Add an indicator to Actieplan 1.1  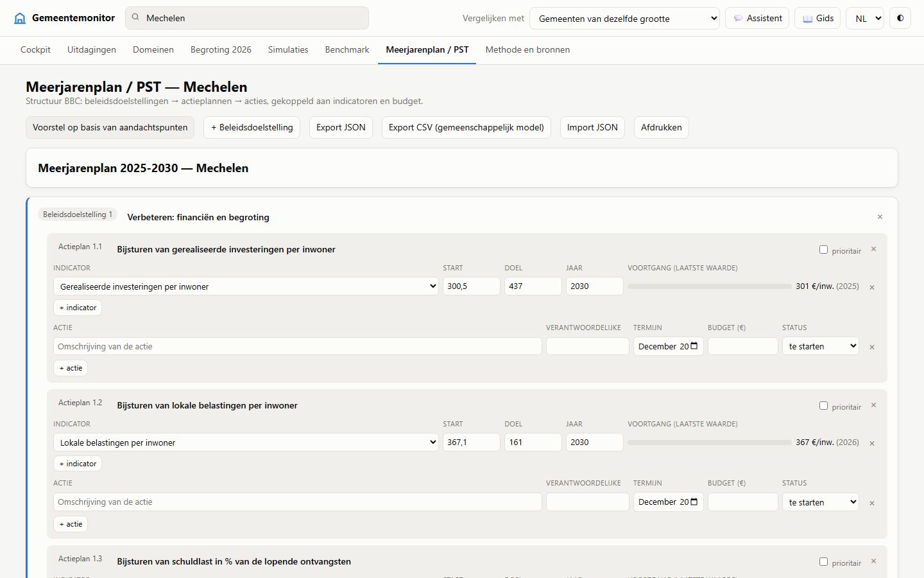coord(78,308)
